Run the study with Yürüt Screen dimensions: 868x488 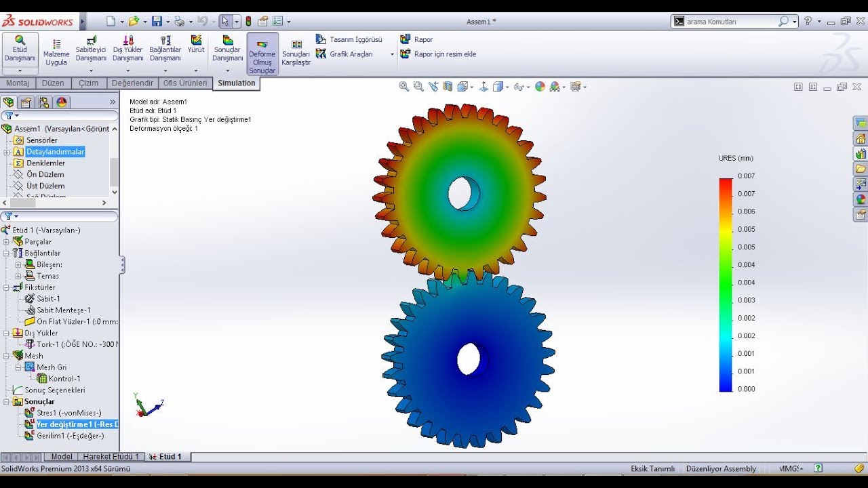click(196, 45)
